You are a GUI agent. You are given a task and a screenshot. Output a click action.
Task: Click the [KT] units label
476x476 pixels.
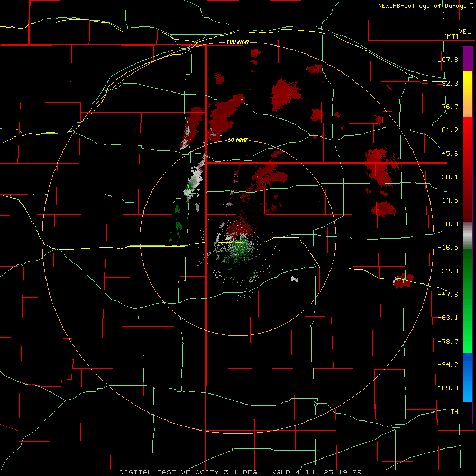[x=452, y=36]
